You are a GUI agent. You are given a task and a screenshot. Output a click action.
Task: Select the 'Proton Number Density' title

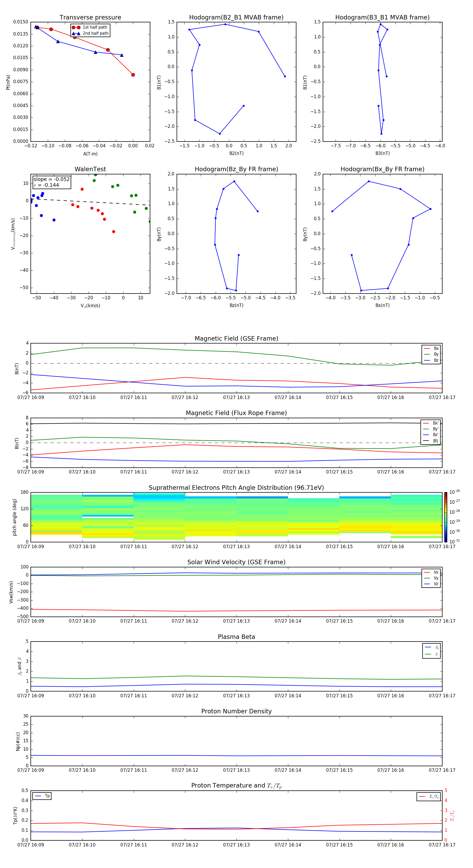click(236, 711)
